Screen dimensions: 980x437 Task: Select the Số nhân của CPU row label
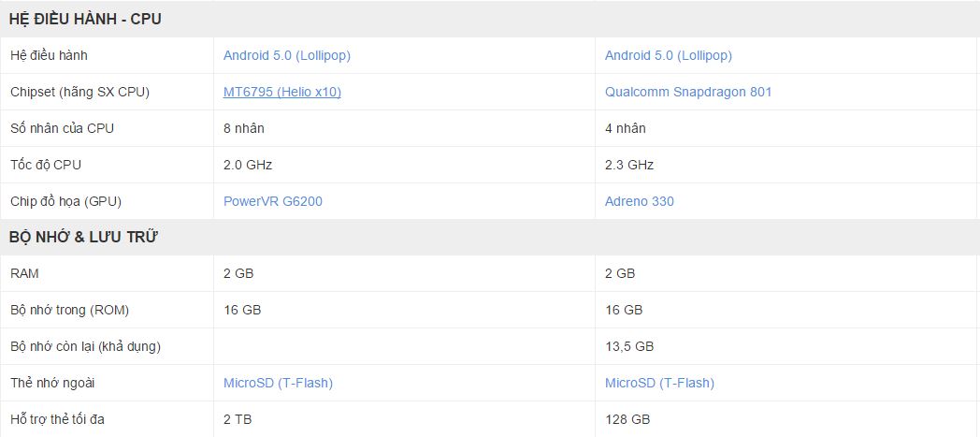(62, 128)
